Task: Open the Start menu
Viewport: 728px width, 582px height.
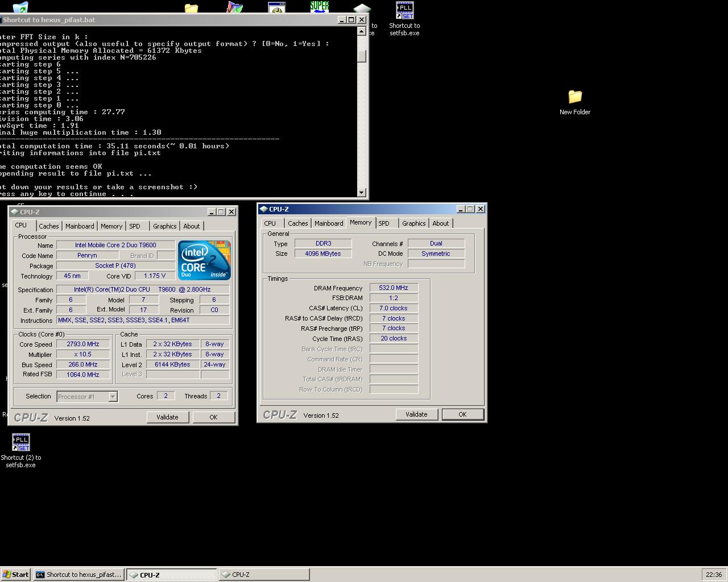Action: (16, 575)
